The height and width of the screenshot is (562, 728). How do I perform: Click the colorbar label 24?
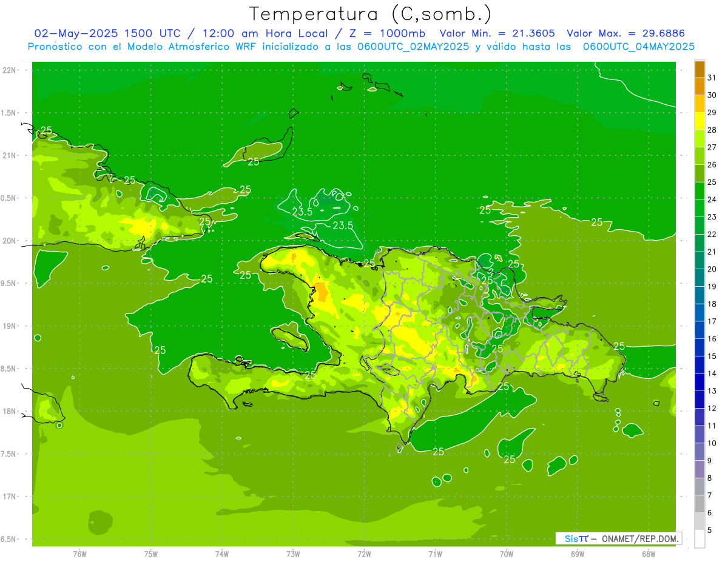tap(712, 199)
